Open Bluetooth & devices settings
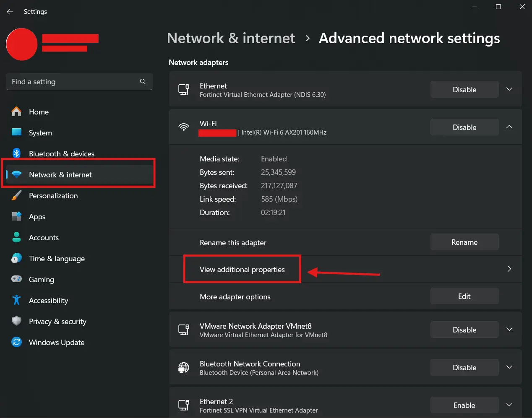532x418 pixels. tap(80, 154)
